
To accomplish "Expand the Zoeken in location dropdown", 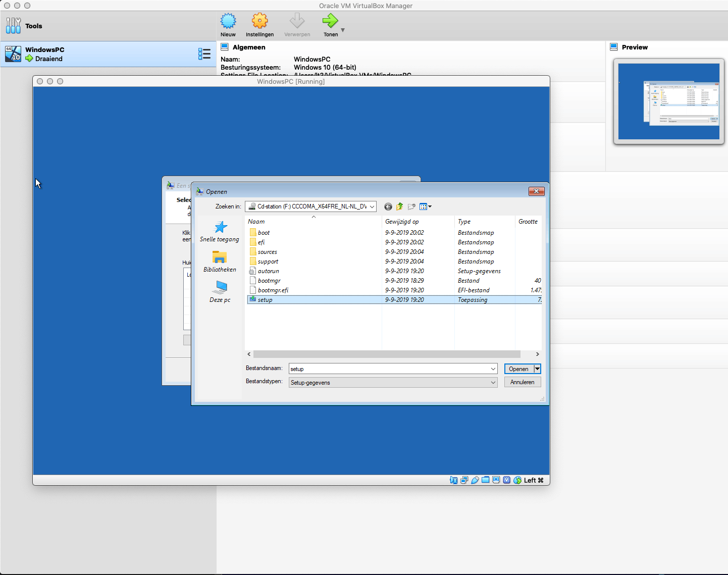I will pyautogui.click(x=372, y=206).
